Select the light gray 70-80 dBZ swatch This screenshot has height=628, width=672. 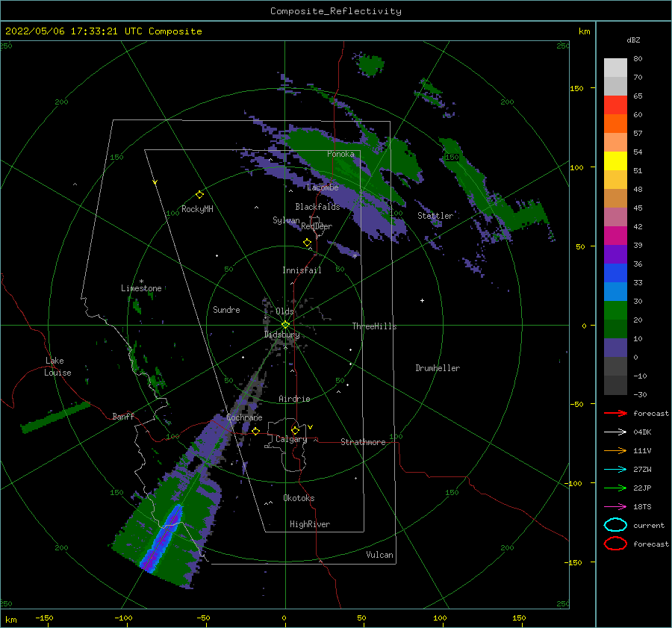pyautogui.click(x=615, y=68)
